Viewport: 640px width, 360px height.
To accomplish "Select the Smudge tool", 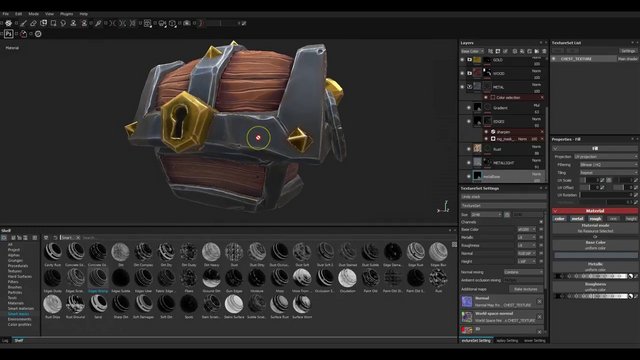I will tap(63, 23).
